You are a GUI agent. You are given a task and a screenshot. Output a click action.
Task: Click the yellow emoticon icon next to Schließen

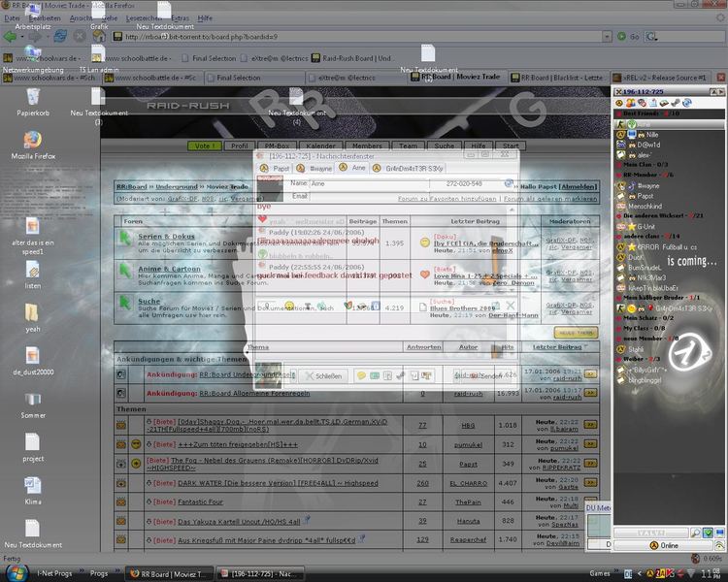pos(361,376)
